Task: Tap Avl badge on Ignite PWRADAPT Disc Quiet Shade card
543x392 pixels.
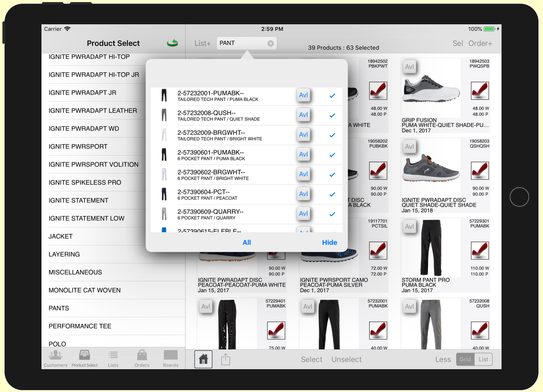Action: (409, 147)
